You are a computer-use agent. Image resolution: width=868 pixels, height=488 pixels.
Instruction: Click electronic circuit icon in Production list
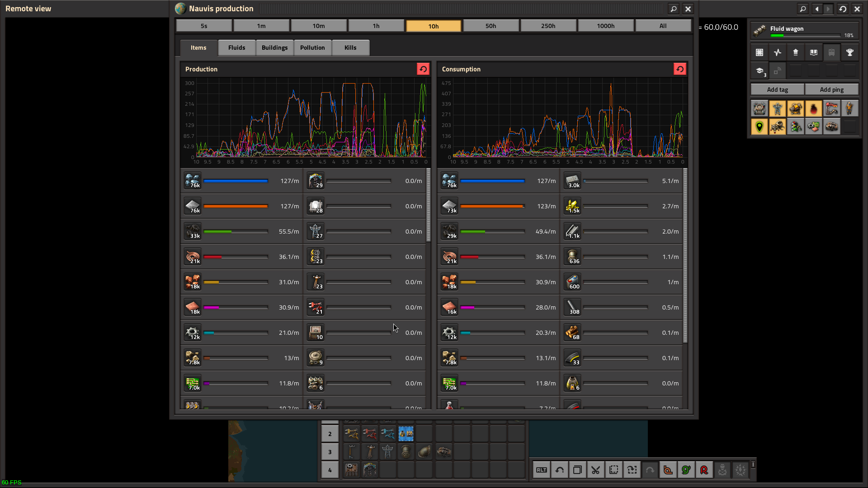193,383
